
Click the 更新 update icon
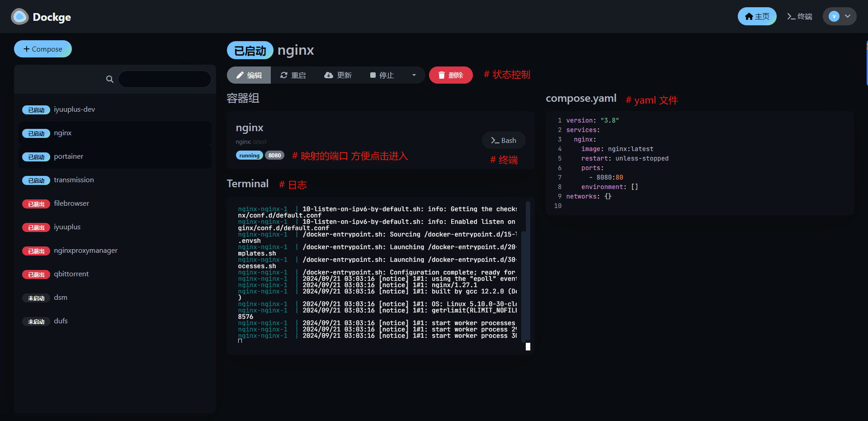coord(328,75)
